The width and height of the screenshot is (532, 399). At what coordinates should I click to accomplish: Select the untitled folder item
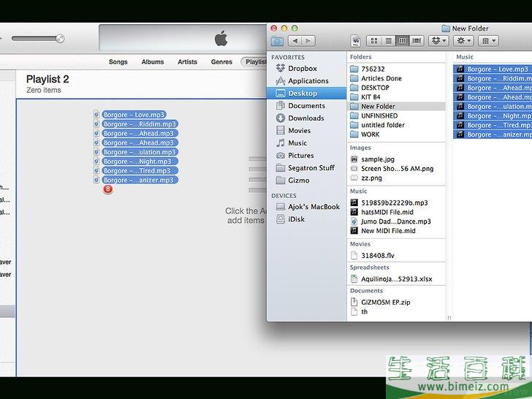(x=396, y=125)
